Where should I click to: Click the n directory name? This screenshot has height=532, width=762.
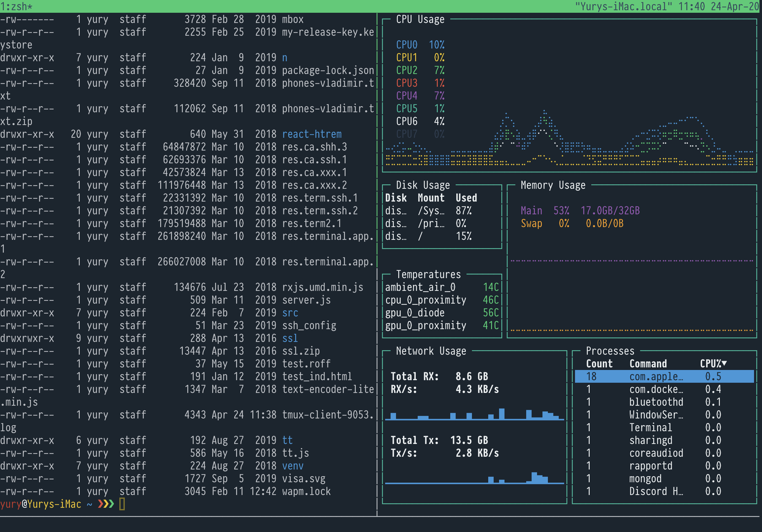285,58
